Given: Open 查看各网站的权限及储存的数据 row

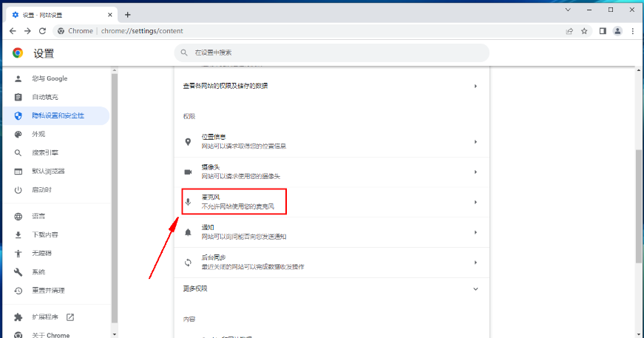Looking at the screenshot, I should click(x=332, y=86).
